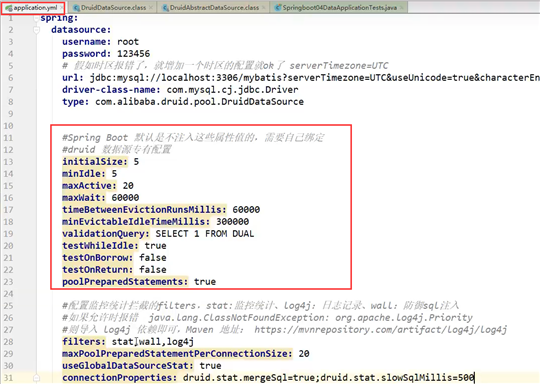Click the DruidAbstractDataSource.class file icon

165,8
